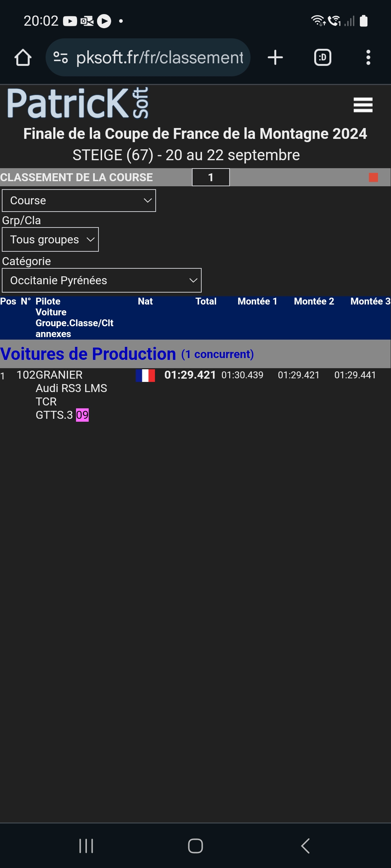The image size is (391, 868).
Task: Tap the Android home button
Action: [x=195, y=846]
